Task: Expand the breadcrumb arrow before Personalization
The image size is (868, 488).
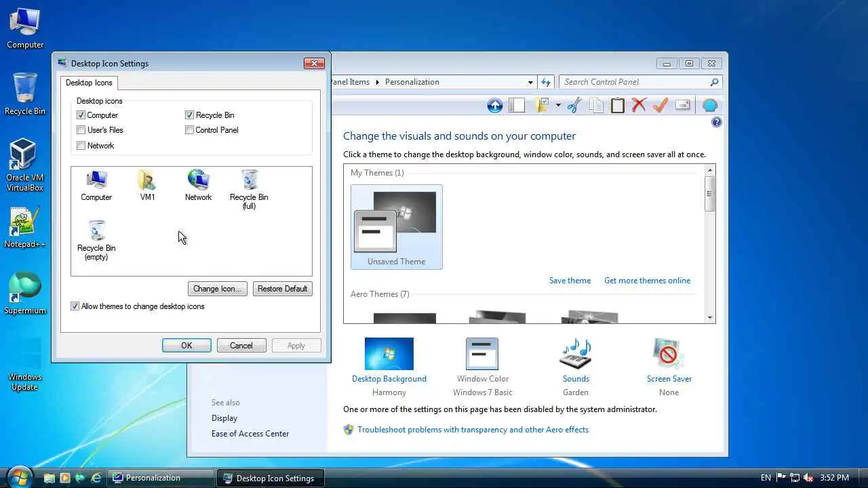Action: pos(378,82)
